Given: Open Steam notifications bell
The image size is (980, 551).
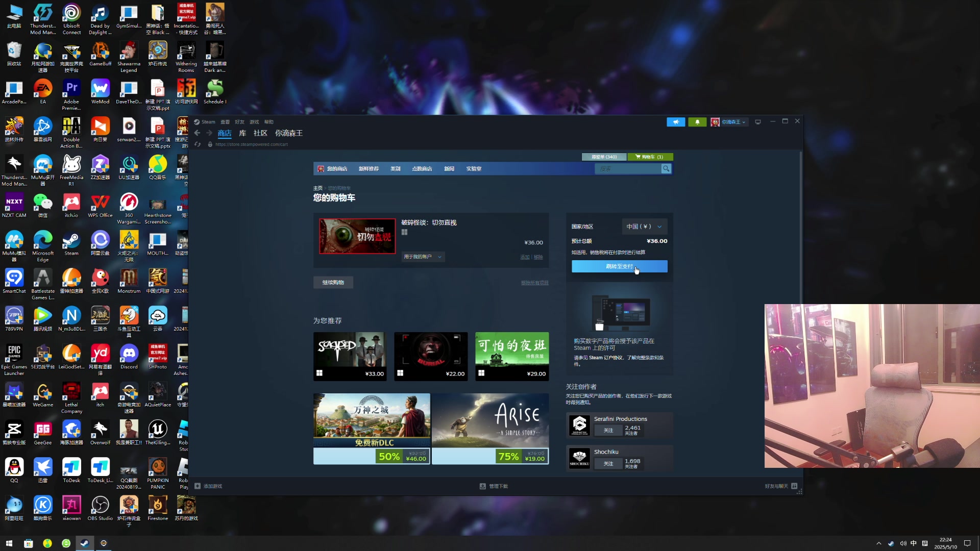Looking at the screenshot, I should (697, 122).
